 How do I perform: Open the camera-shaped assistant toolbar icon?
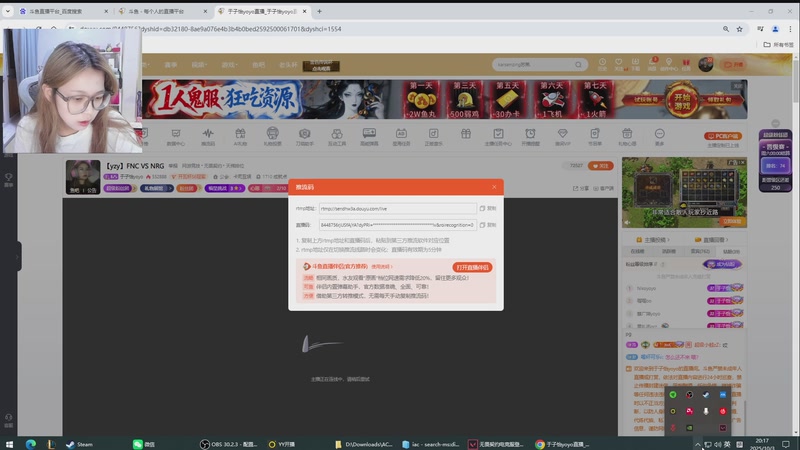305,137
